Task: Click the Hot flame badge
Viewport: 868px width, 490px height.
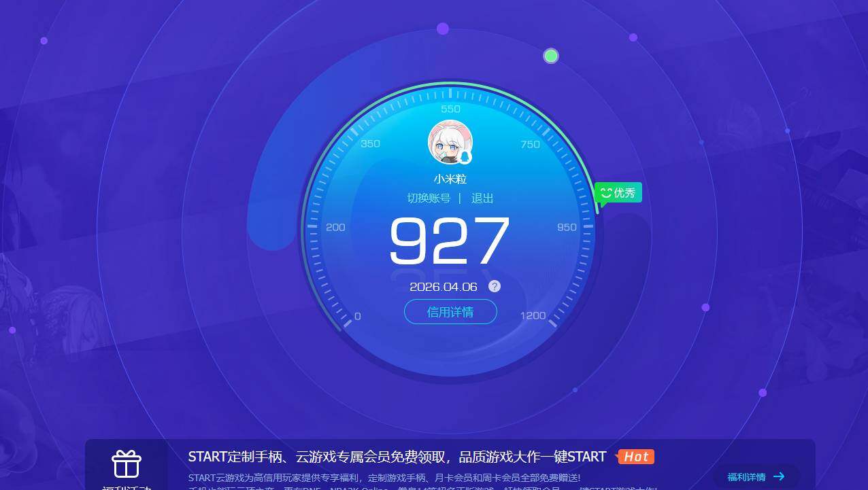Action: (x=635, y=457)
